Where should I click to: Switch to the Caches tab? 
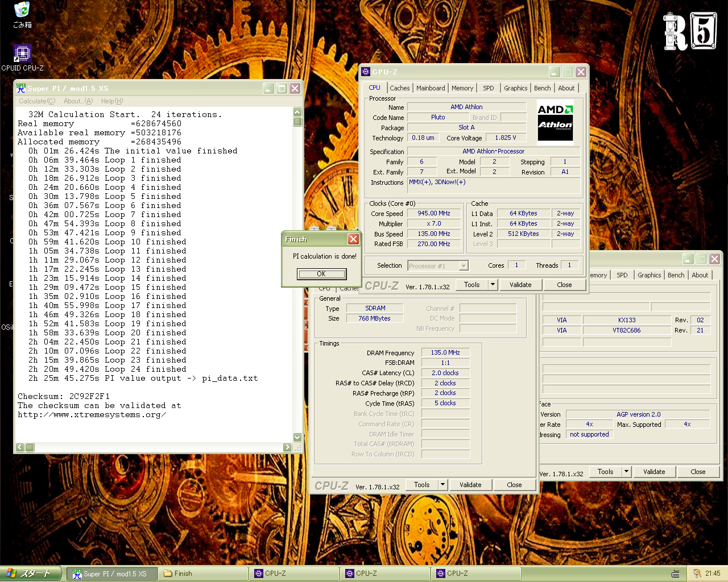coord(399,88)
